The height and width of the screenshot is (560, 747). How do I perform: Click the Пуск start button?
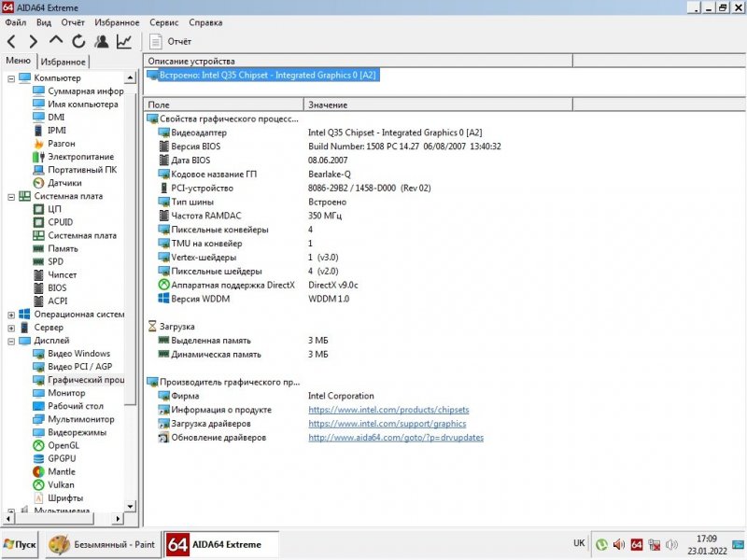[x=20, y=543]
